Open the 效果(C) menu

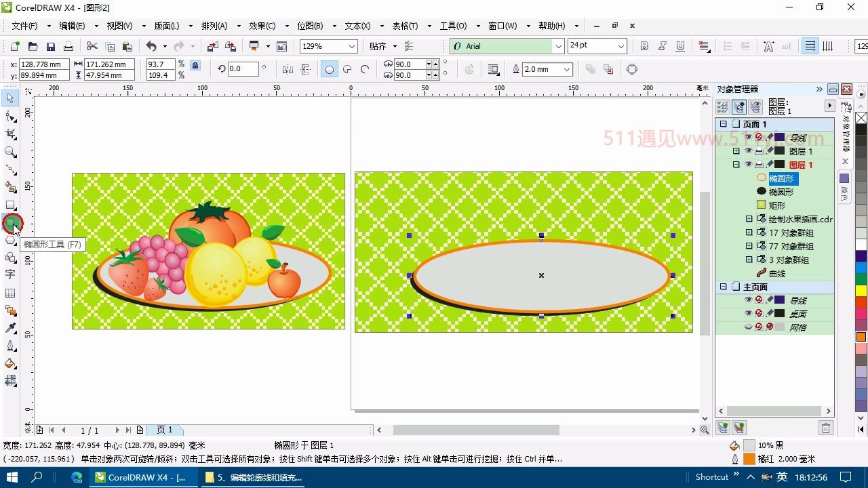click(262, 26)
